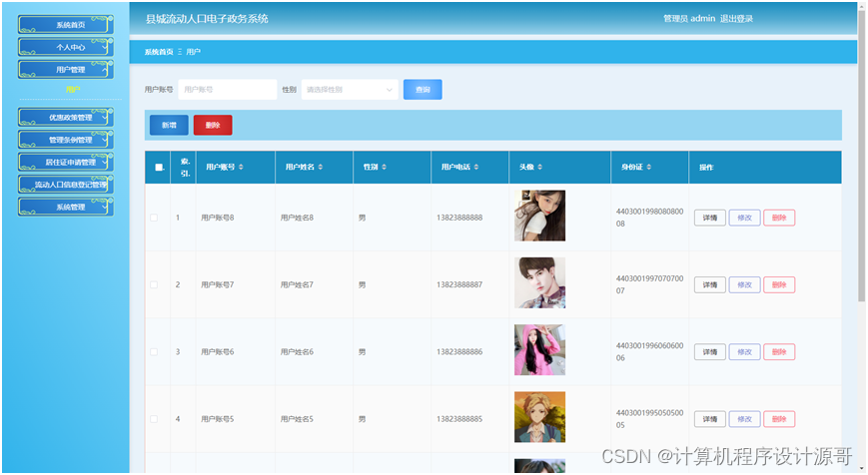The width and height of the screenshot is (868, 475).
Task: Click 删除 for 用户账号7
Action: (x=779, y=284)
